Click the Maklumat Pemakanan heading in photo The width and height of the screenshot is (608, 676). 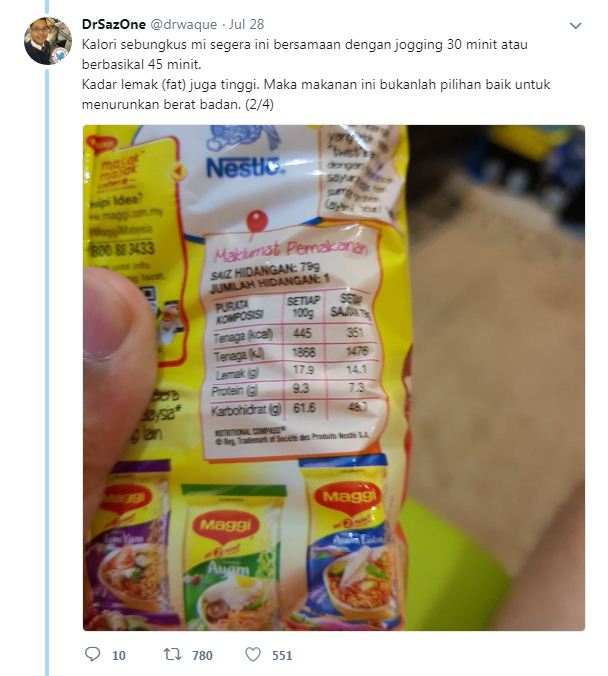291,251
